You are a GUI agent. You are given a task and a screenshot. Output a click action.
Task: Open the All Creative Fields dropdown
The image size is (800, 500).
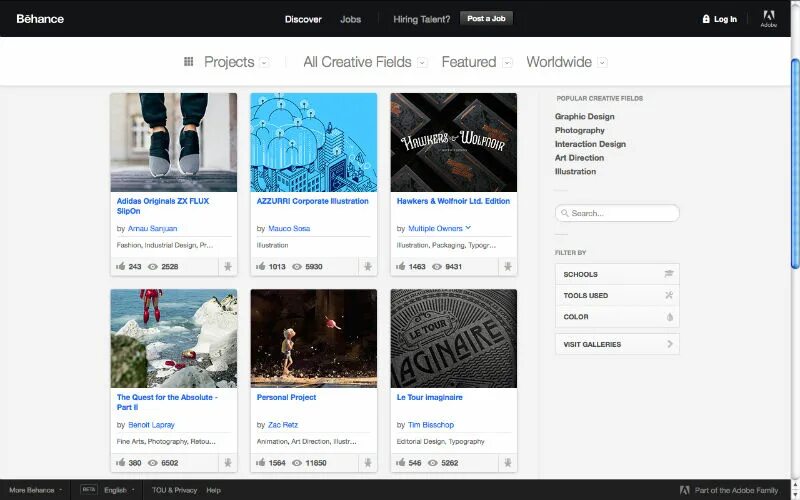pyautogui.click(x=422, y=62)
